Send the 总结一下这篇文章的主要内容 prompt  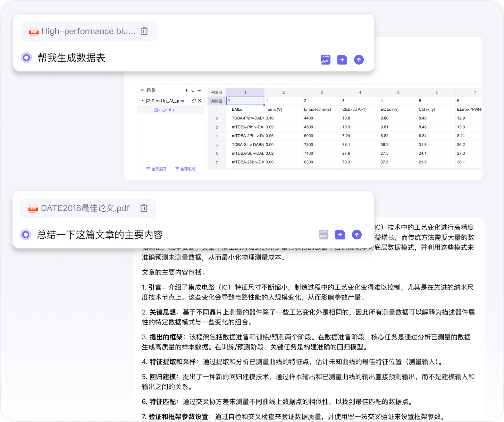pyautogui.click(x=357, y=235)
